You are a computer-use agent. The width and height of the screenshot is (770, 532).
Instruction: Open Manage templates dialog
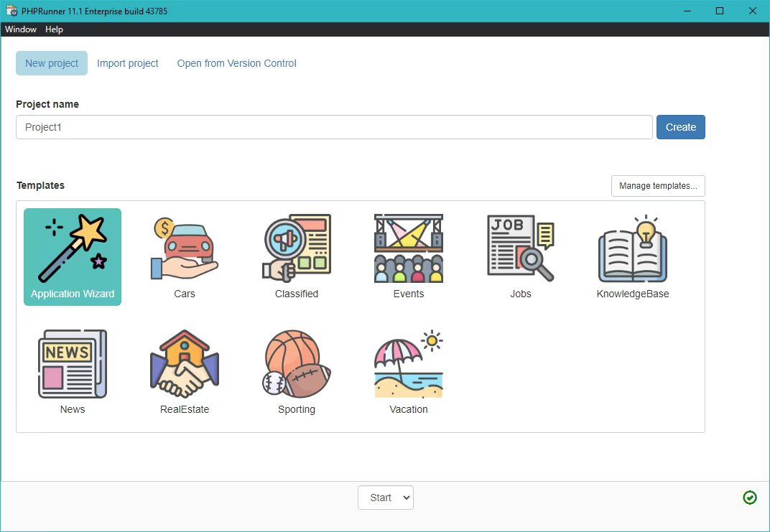coord(657,185)
